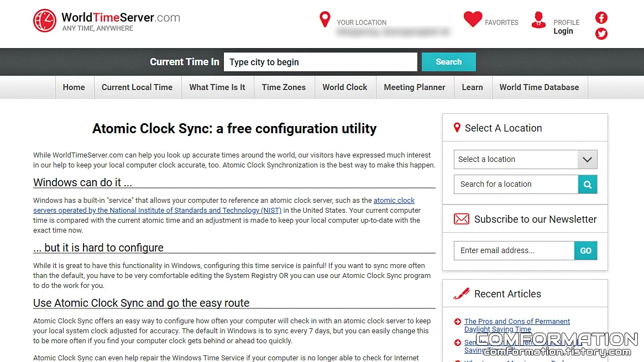Image resolution: width=644 pixels, height=362 pixels.
Task: Click the red location pin icon in header
Action: coord(325,19)
